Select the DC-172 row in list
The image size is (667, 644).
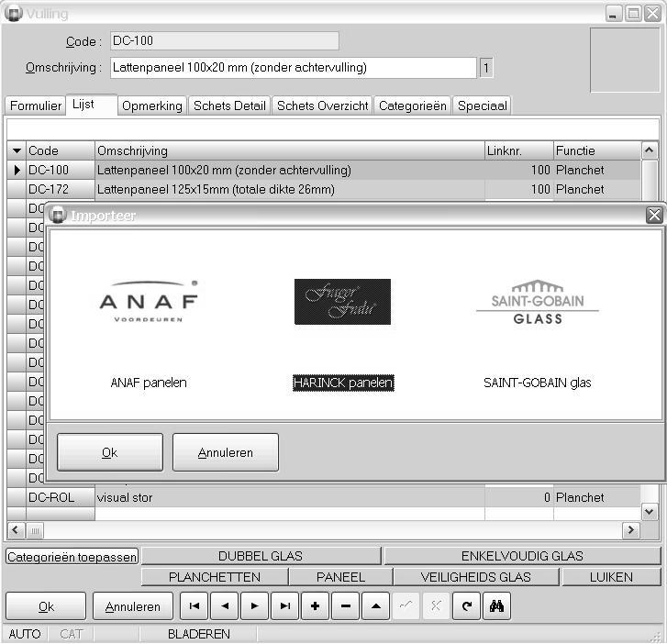click(x=324, y=189)
